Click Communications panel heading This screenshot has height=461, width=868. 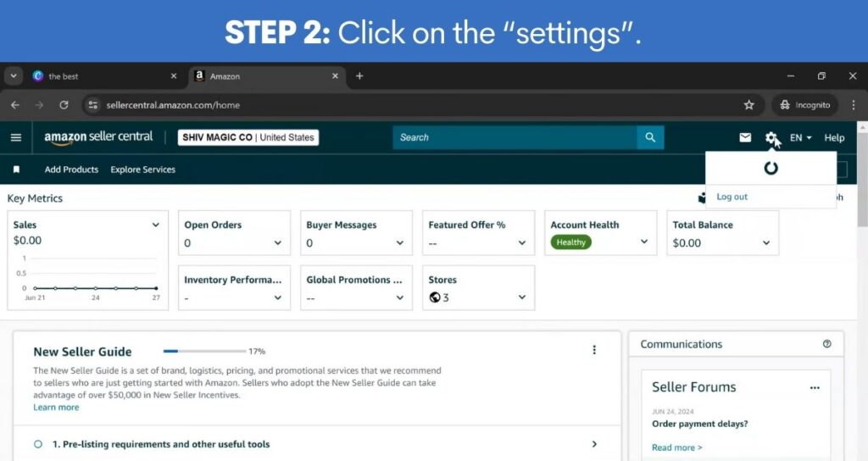tap(682, 344)
